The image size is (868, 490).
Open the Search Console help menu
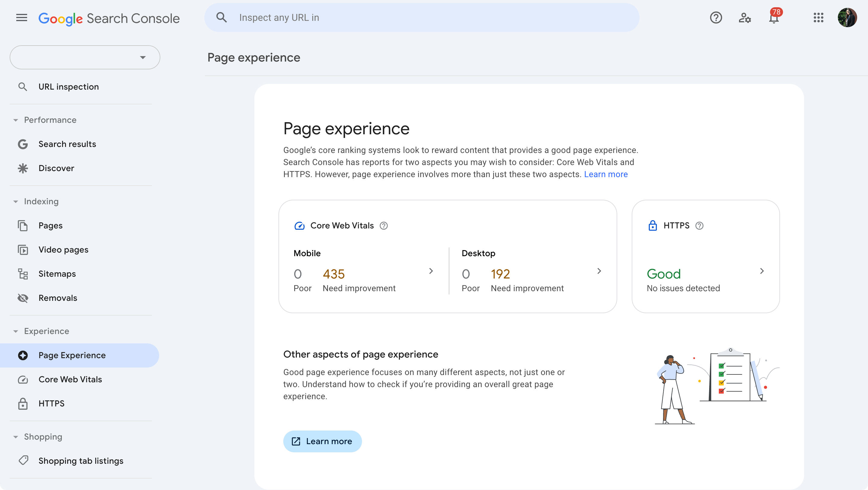[x=716, y=17]
